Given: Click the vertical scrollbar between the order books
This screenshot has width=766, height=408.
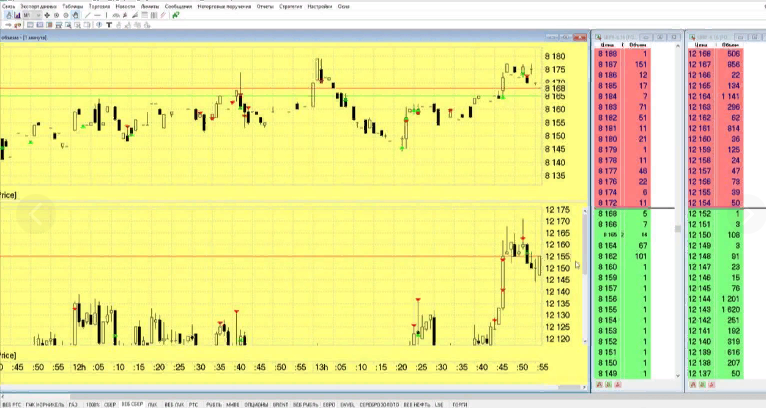Looking at the screenshot, I should [x=677, y=230].
